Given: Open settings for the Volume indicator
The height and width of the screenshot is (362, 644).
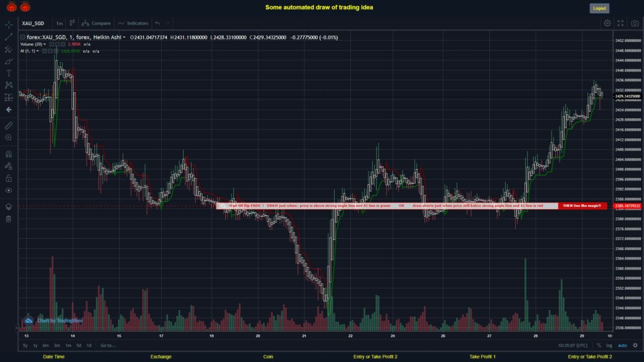Looking at the screenshot, I should [x=57, y=45].
